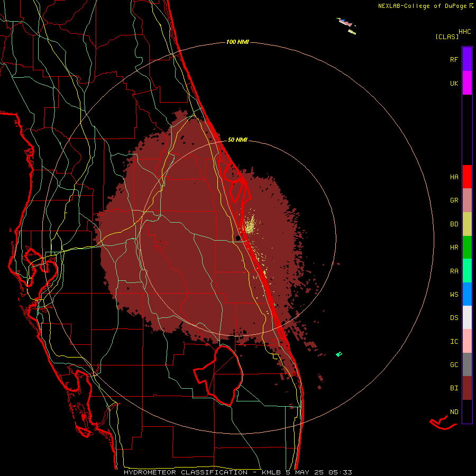Screen dimensions: 476x476
Task: Click the 'RF' legend label
Action: click(454, 59)
